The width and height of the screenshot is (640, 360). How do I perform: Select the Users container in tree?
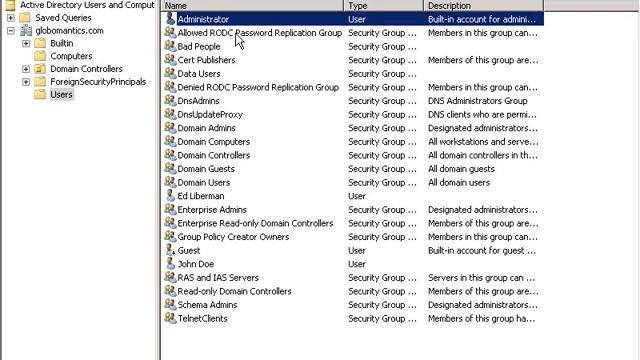click(61, 94)
